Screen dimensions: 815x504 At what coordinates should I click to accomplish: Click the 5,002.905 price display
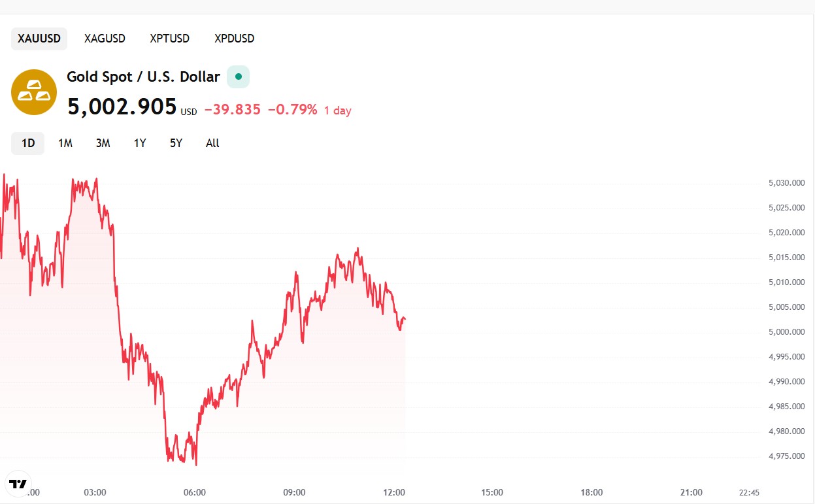click(122, 107)
